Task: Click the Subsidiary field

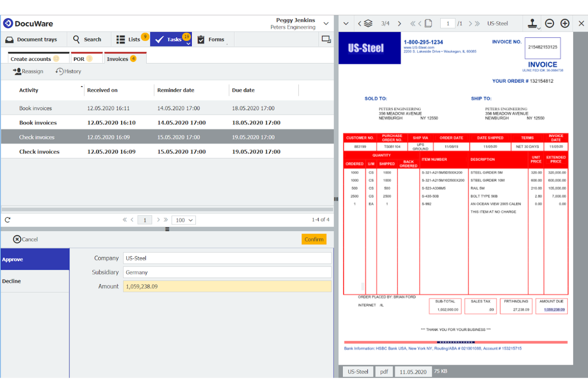Action: coord(227,272)
